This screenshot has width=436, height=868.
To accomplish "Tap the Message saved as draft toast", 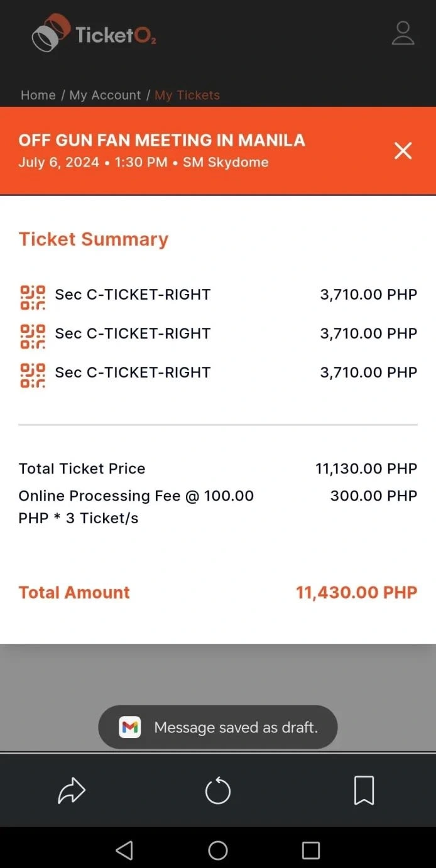I will tap(218, 727).
